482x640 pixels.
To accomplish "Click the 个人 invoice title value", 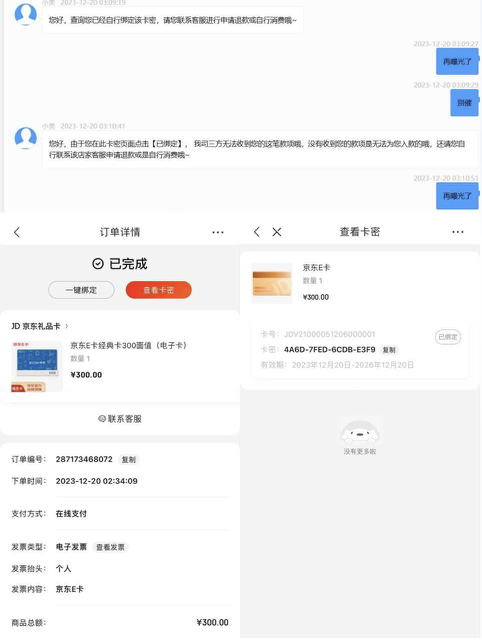I will click(x=64, y=569).
